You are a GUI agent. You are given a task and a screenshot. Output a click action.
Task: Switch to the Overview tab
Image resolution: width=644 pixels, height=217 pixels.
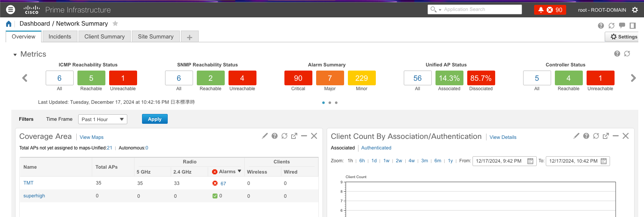pyautogui.click(x=23, y=37)
